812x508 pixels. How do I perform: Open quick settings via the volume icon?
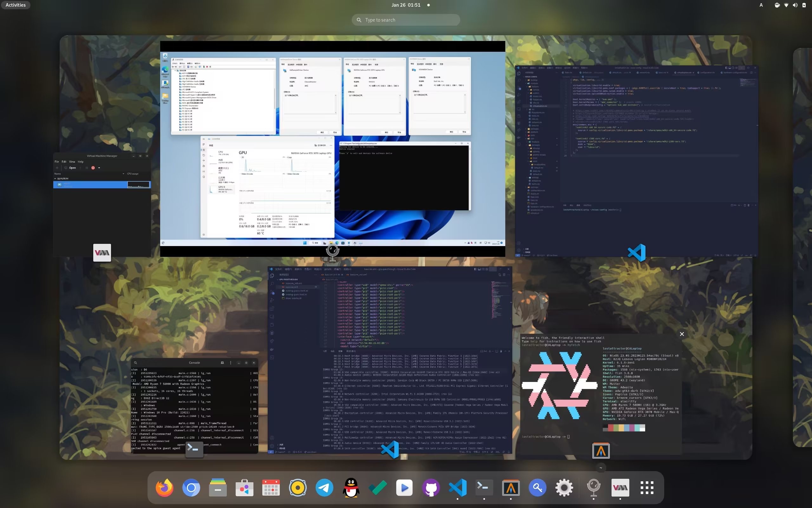click(x=795, y=5)
